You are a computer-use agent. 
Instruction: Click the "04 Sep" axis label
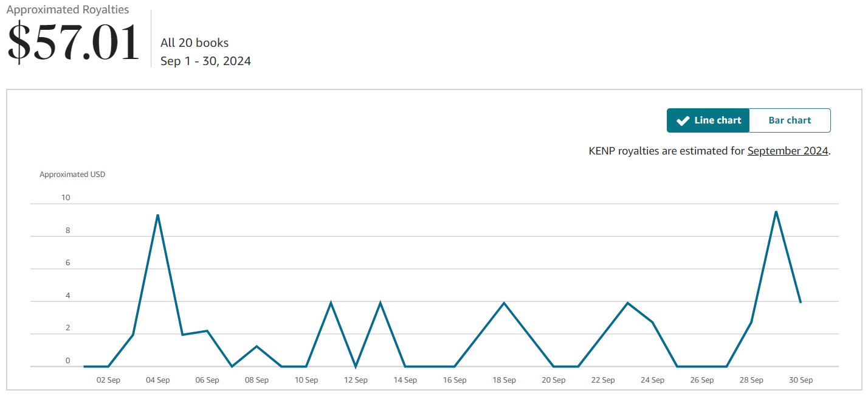(157, 380)
